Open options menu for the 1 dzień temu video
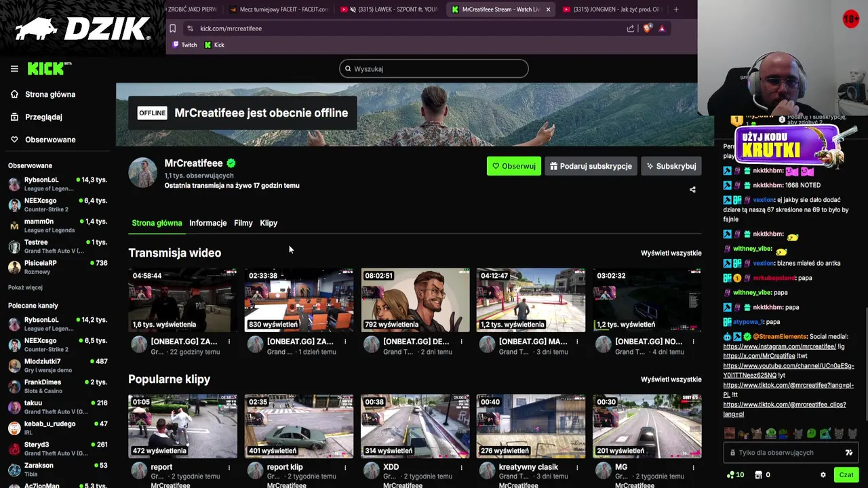 345,342
